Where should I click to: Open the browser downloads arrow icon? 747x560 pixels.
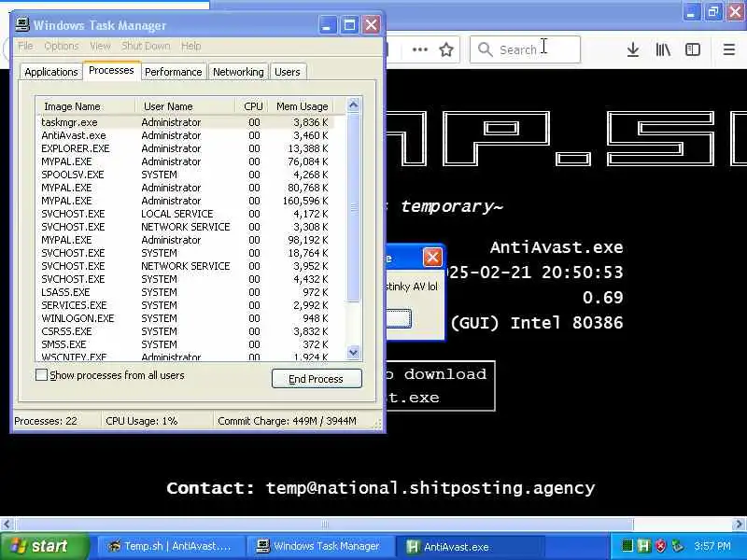coord(633,49)
